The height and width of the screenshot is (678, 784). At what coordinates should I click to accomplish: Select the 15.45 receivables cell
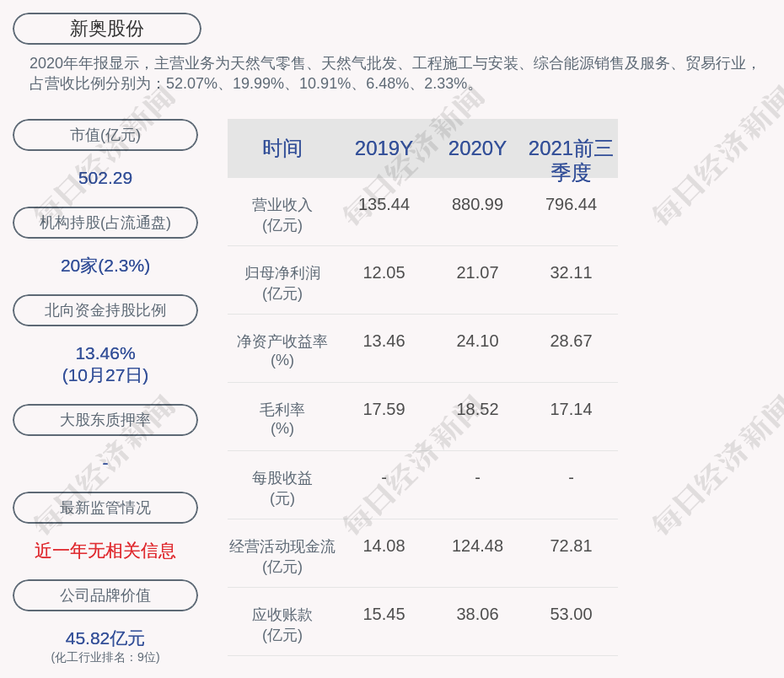point(384,614)
